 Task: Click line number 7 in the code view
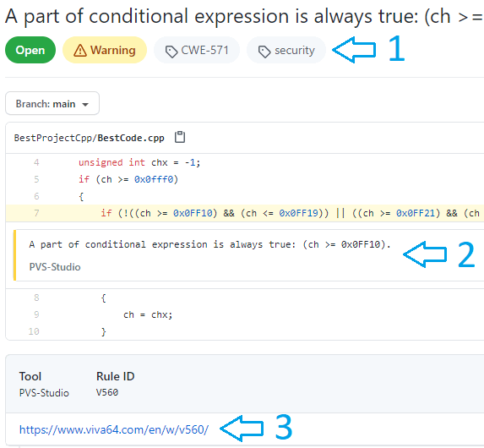pyautogui.click(x=36, y=213)
